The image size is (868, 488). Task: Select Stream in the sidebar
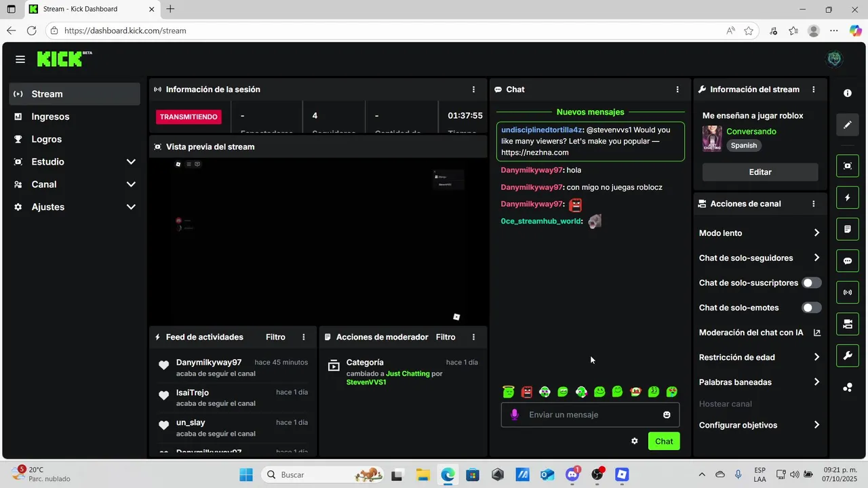[x=75, y=94]
